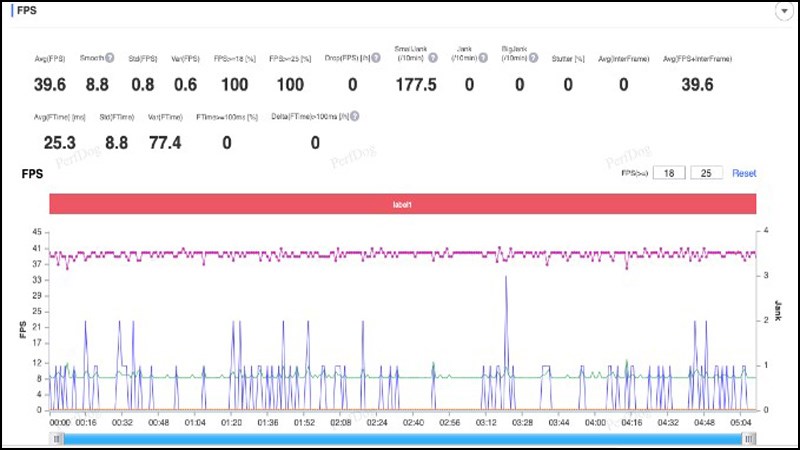The height and width of the screenshot is (450, 800).
Task: Click the 02:24 mark on time axis
Action: [376, 423]
